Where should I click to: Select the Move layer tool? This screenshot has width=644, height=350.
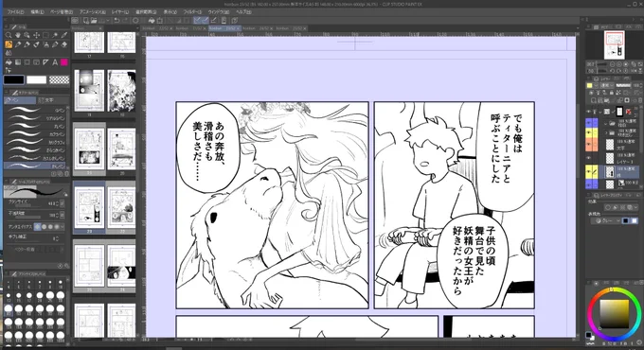point(36,35)
